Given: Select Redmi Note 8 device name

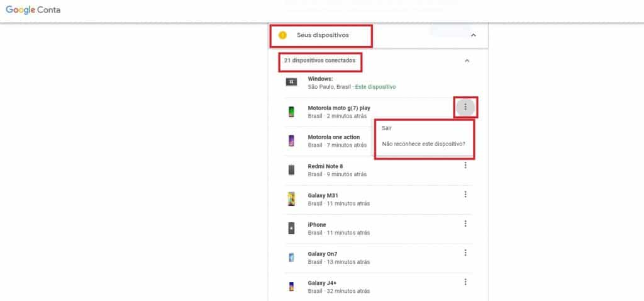Looking at the screenshot, I should tap(325, 166).
